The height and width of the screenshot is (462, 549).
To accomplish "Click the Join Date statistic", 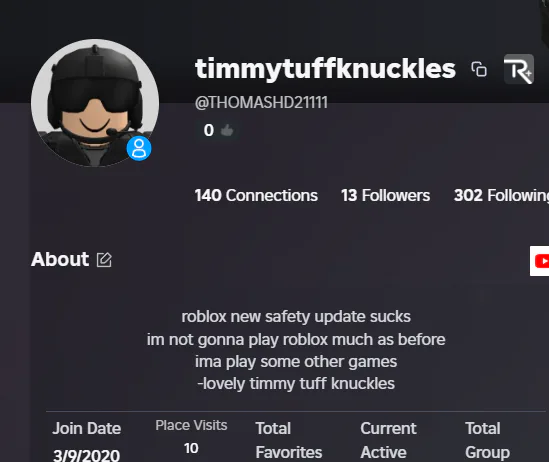I will click(x=86, y=441).
